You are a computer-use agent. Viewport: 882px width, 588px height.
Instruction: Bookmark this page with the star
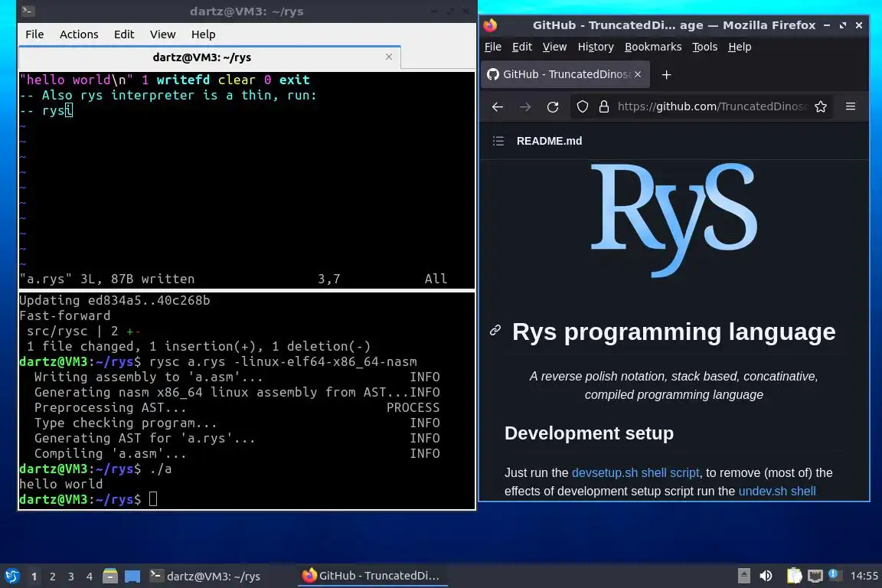821,107
